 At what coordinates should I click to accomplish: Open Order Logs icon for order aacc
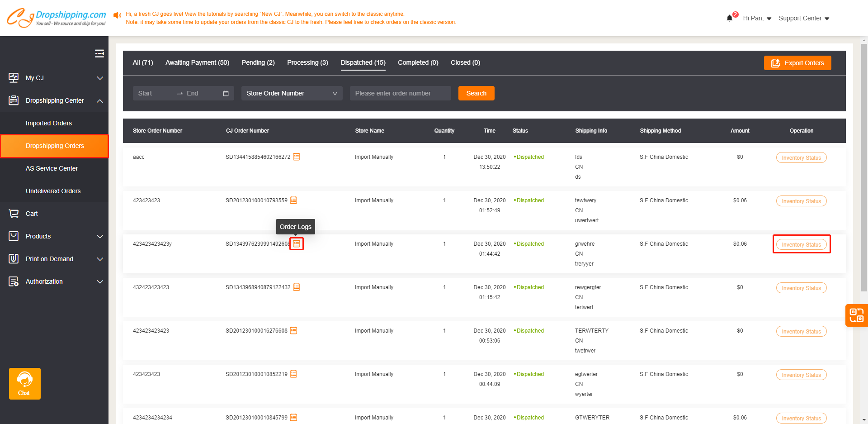(297, 157)
